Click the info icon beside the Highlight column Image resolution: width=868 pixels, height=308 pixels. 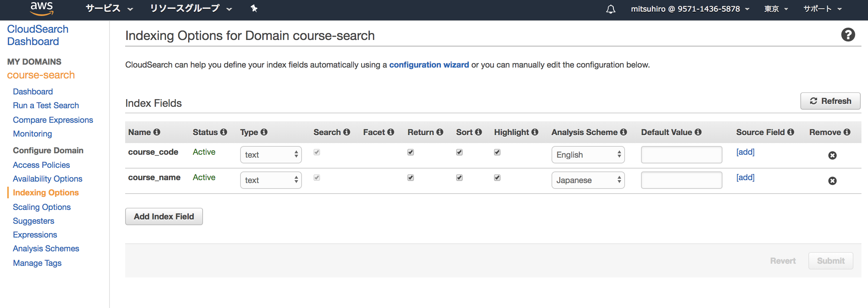point(535,132)
